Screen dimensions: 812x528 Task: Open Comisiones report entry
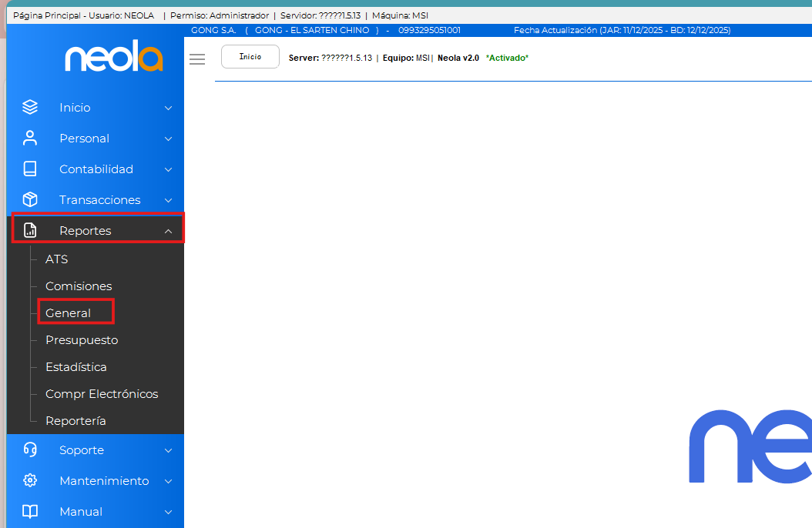pyautogui.click(x=79, y=286)
